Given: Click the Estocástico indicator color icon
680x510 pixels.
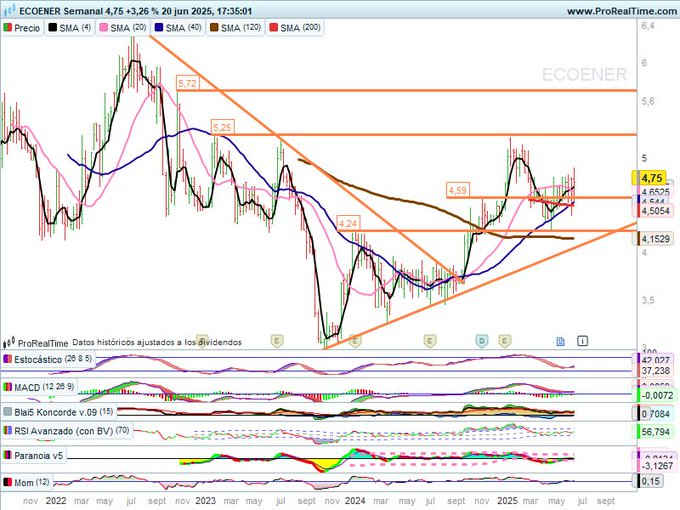Looking at the screenshot, I should (x=7, y=360).
